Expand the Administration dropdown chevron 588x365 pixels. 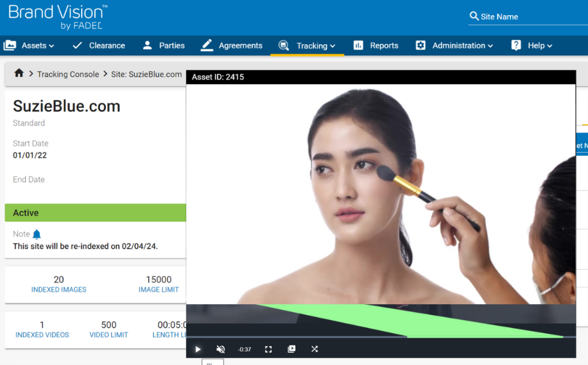pos(490,46)
